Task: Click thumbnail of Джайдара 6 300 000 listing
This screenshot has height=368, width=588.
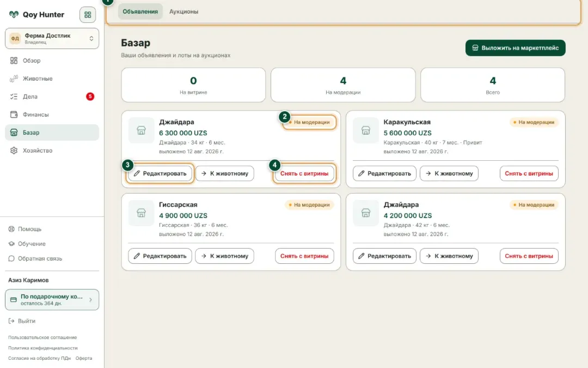Action: tap(142, 130)
